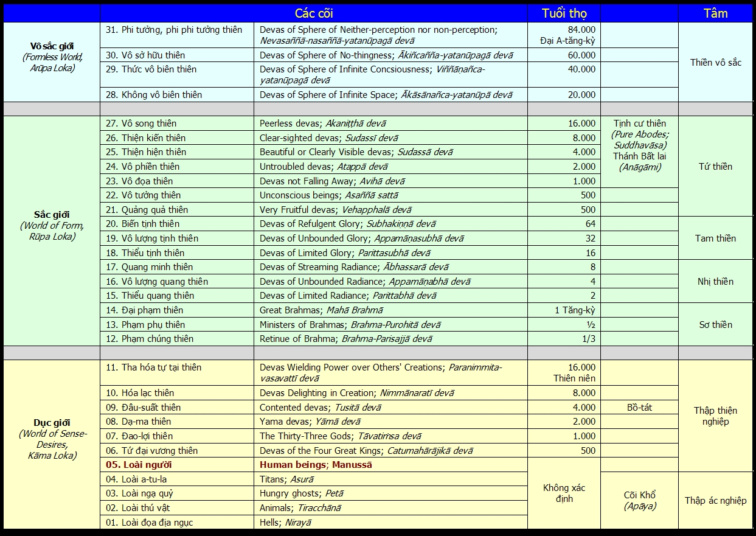The width and height of the screenshot is (756, 536).
Task: Click the "Thiền vô sắc" cell
Action: [715, 62]
